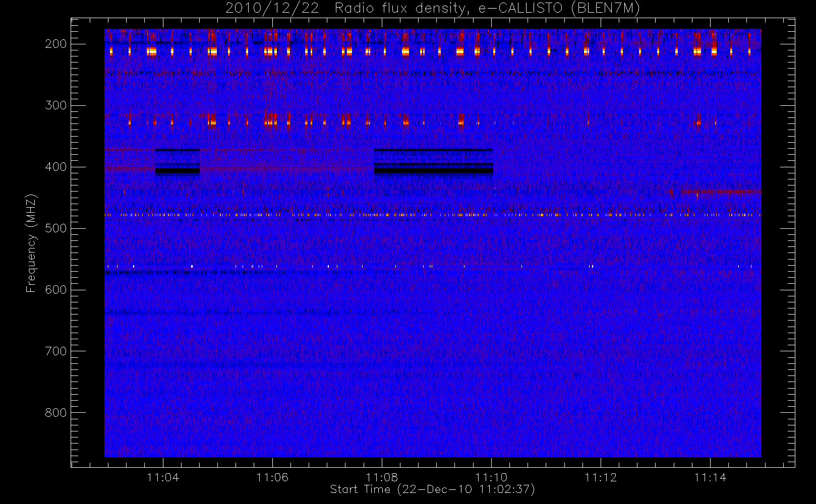
Task: Select the 700 frequency tick label
Action: pos(56,351)
